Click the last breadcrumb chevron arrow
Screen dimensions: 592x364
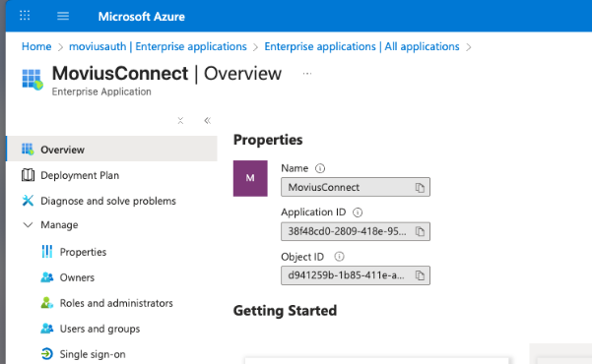[x=469, y=47]
